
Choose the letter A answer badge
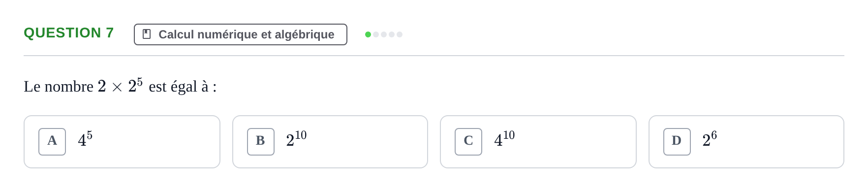52,142
